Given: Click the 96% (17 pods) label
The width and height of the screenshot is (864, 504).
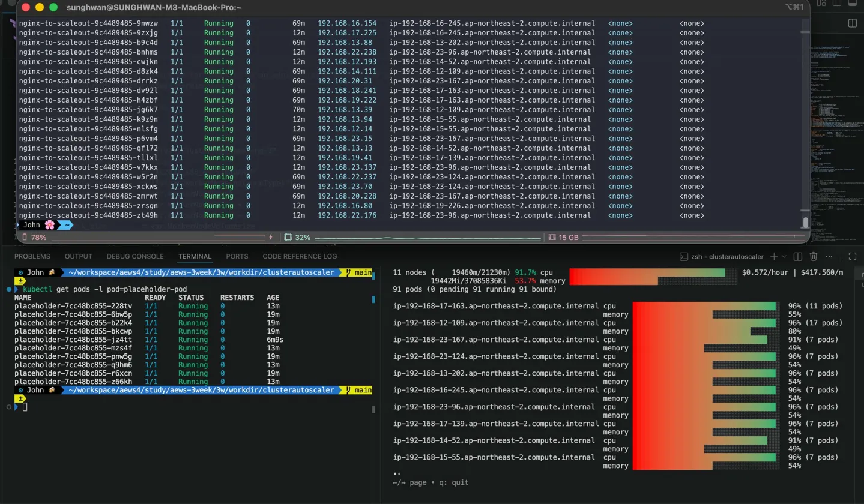Looking at the screenshot, I should point(815,323).
